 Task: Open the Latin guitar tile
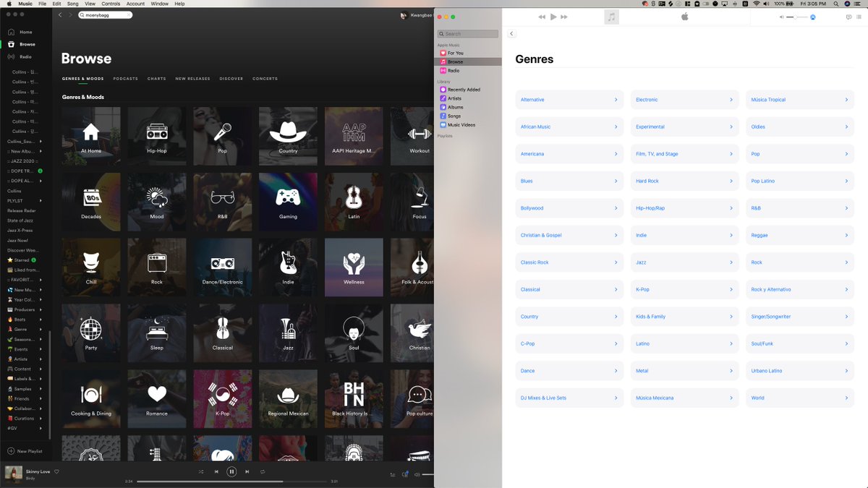coord(354,202)
